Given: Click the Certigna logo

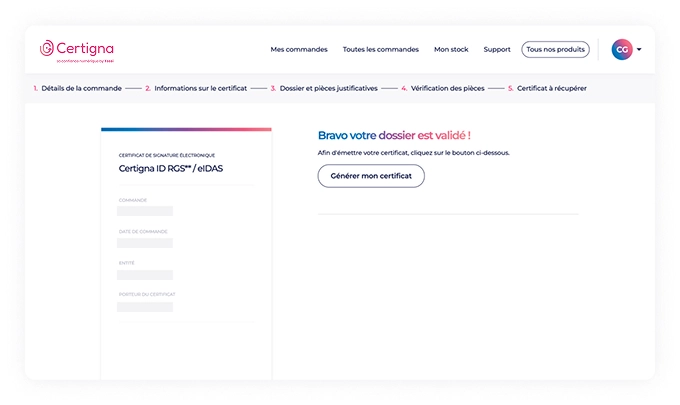Looking at the screenshot, I should 76,51.
